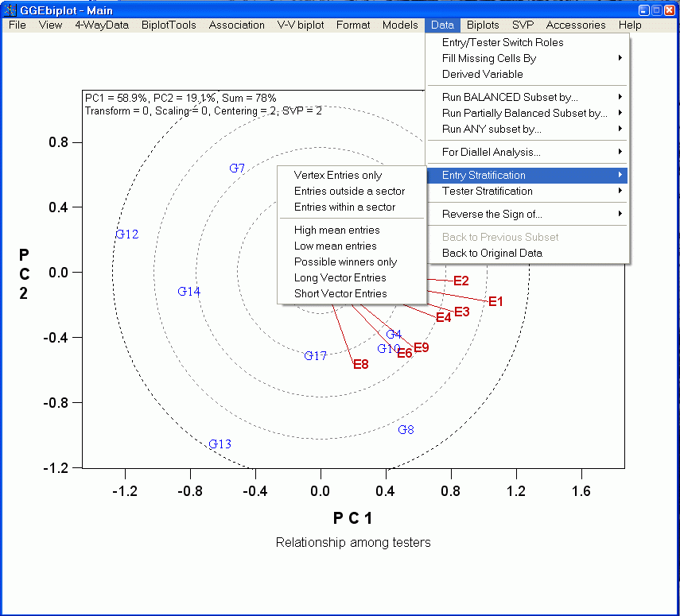Select 'Back to Original Data'
The width and height of the screenshot is (680, 616).
pyautogui.click(x=492, y=253)
